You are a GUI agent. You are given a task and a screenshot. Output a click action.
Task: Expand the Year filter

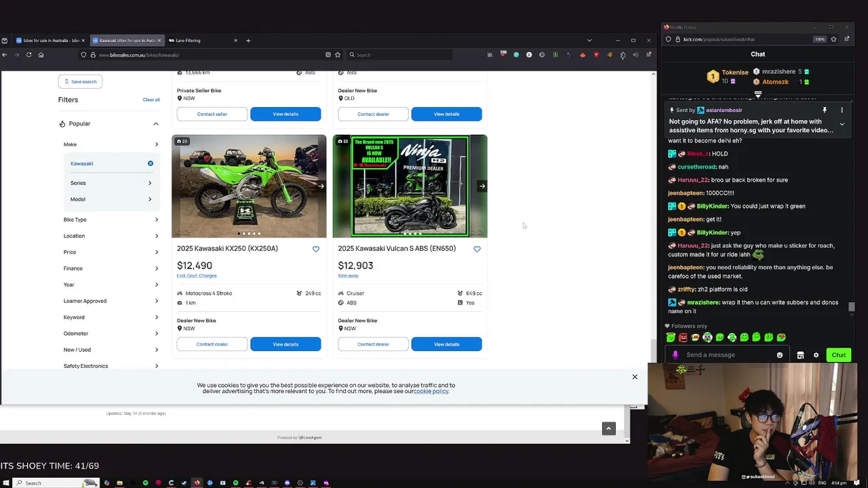[x=111, y=285]
